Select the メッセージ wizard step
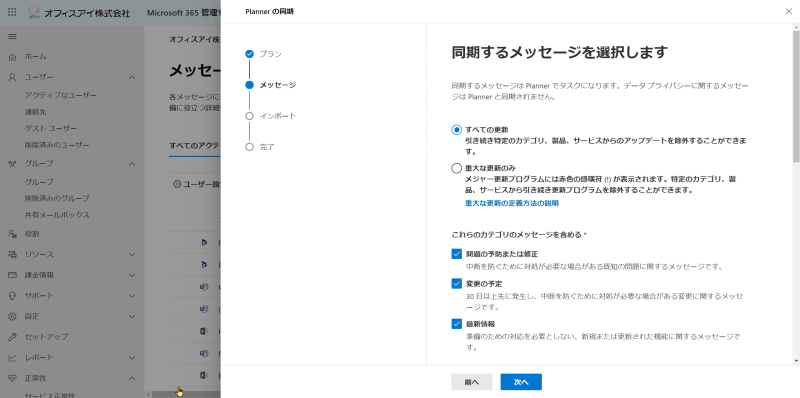The height and width of the screenshot is (398, 800). [270, 85]
